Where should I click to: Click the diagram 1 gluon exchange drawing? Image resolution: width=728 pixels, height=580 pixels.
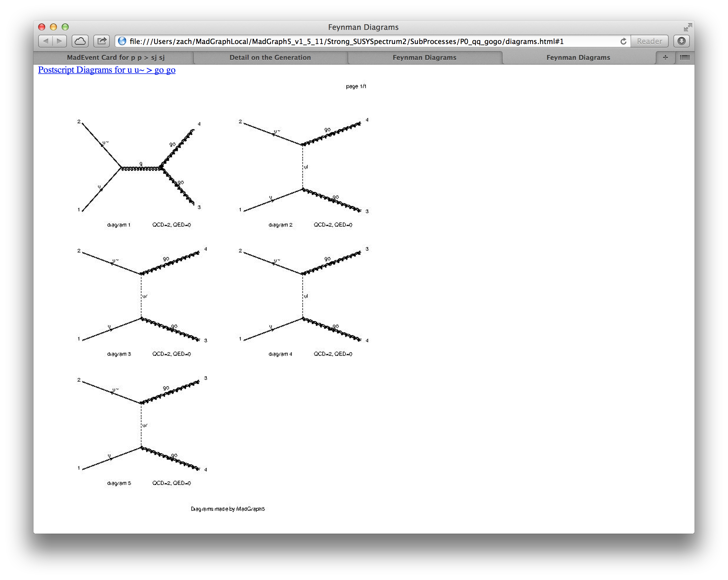click(x=141, y=168)
